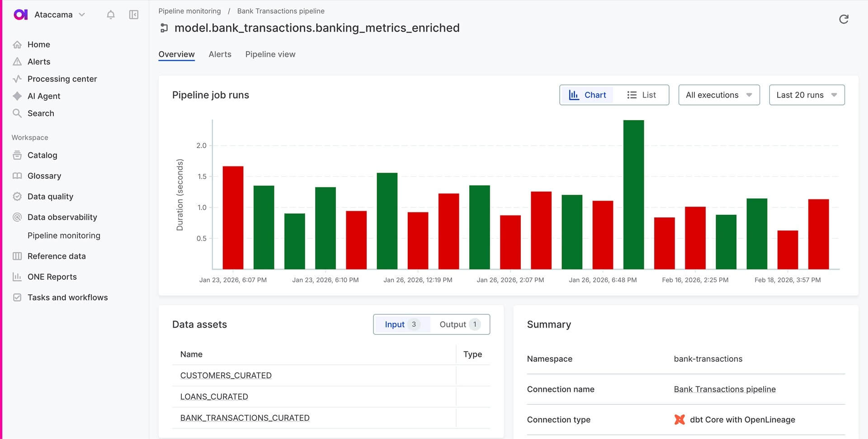Screen dimensions: 868x439
Task: Click the Tasks and workflows icon
Action: click(x=17, y=297)
